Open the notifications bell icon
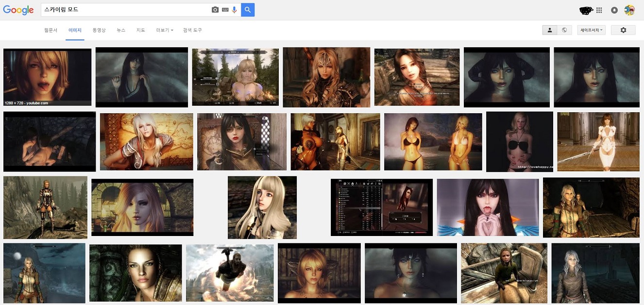 tap(614, 10)
